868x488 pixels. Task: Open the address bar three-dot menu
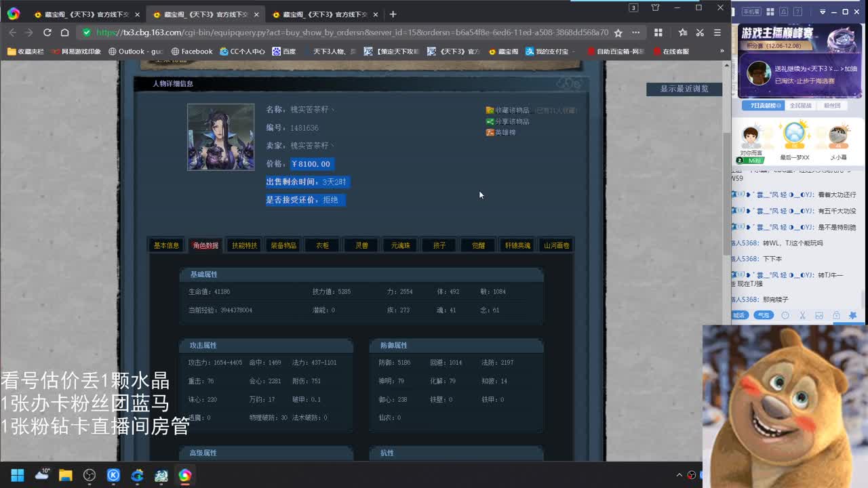click(x=635, y=33)
